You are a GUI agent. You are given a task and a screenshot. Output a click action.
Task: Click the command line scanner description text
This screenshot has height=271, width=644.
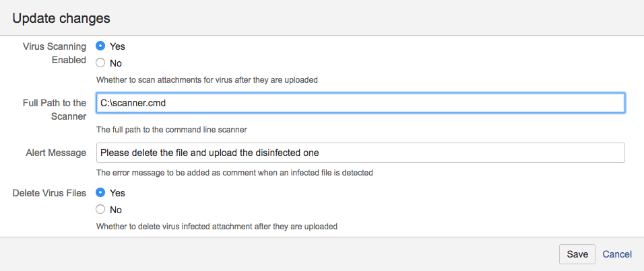[176, 130]
